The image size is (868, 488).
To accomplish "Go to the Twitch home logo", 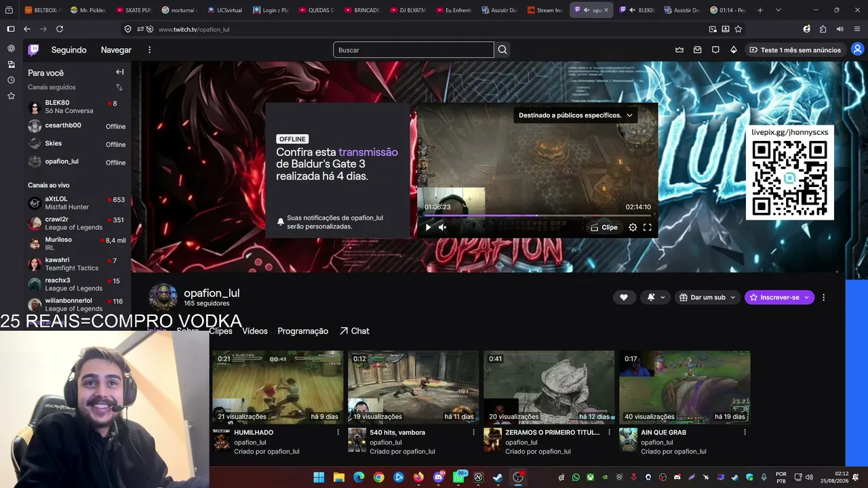I will point(33,49).
